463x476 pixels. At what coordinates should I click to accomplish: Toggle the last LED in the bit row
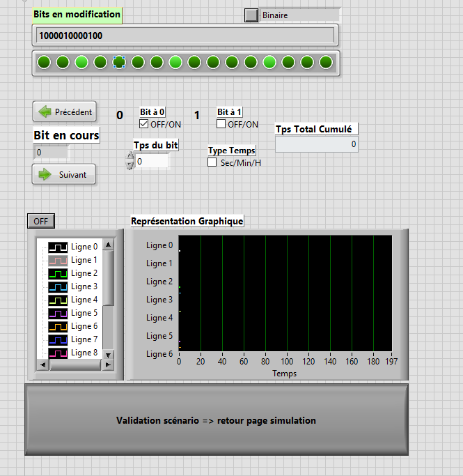[326, 63]
